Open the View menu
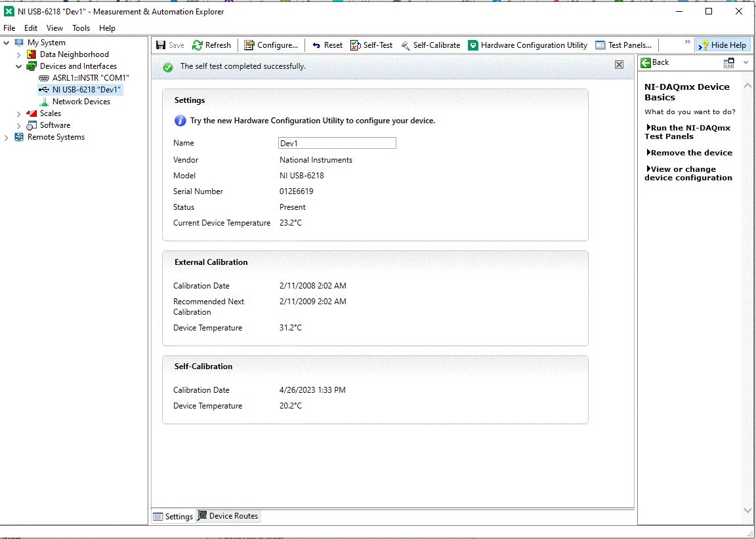 coord(54,28)
